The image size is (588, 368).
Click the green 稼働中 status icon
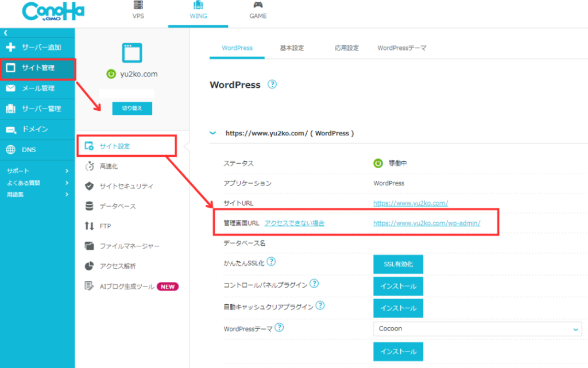coord(378,163)
